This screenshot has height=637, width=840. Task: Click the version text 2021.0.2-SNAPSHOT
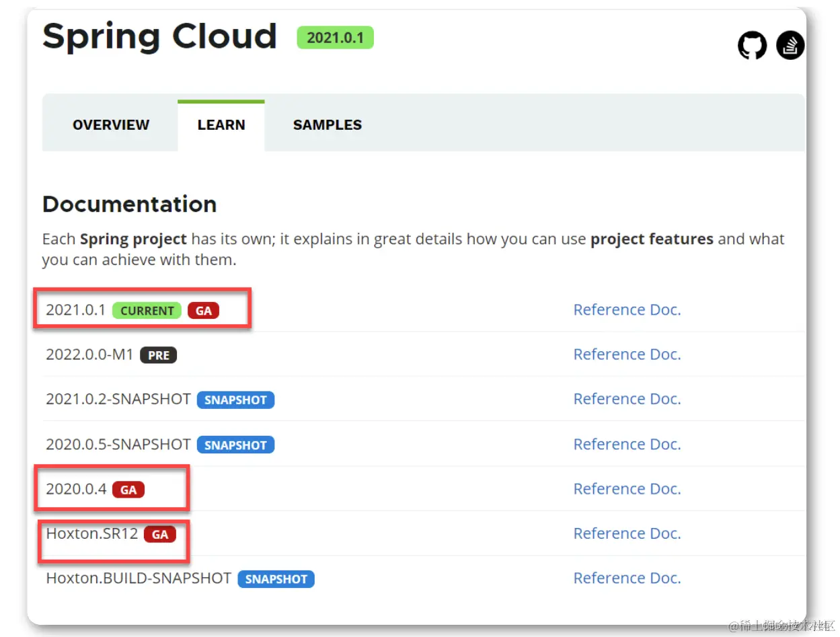click(118, 399)
